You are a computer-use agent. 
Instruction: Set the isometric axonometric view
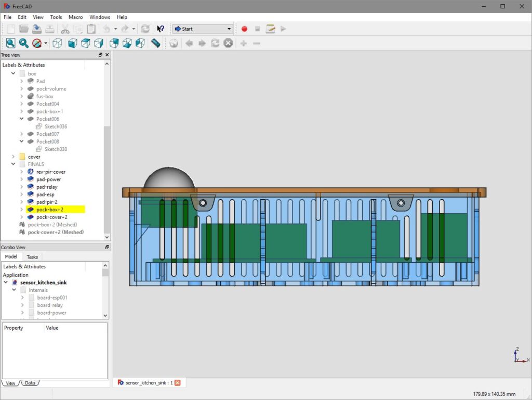(57, 43)
